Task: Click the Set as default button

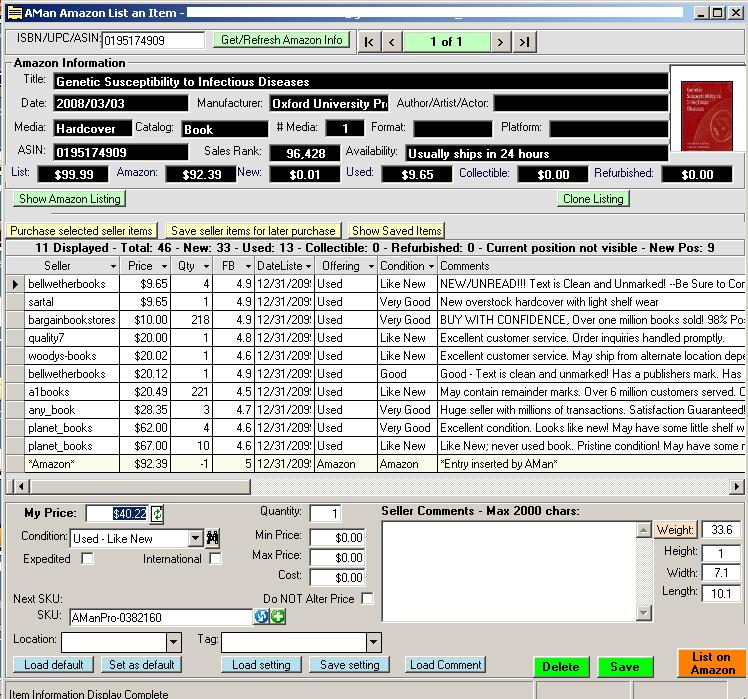Action: (142, 665)
